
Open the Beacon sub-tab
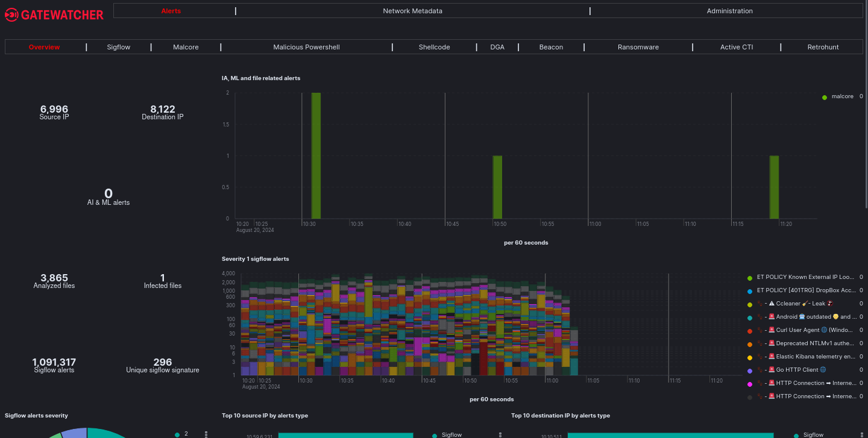point(551,47)
